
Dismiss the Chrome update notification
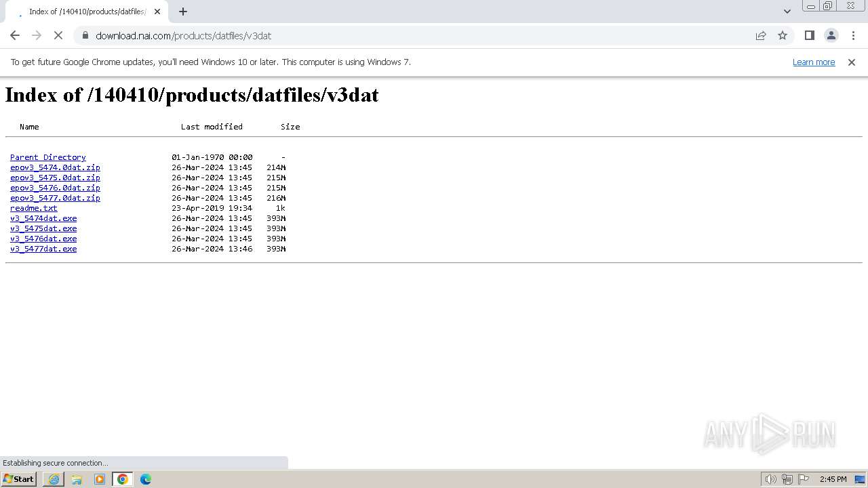click(852, 62)
